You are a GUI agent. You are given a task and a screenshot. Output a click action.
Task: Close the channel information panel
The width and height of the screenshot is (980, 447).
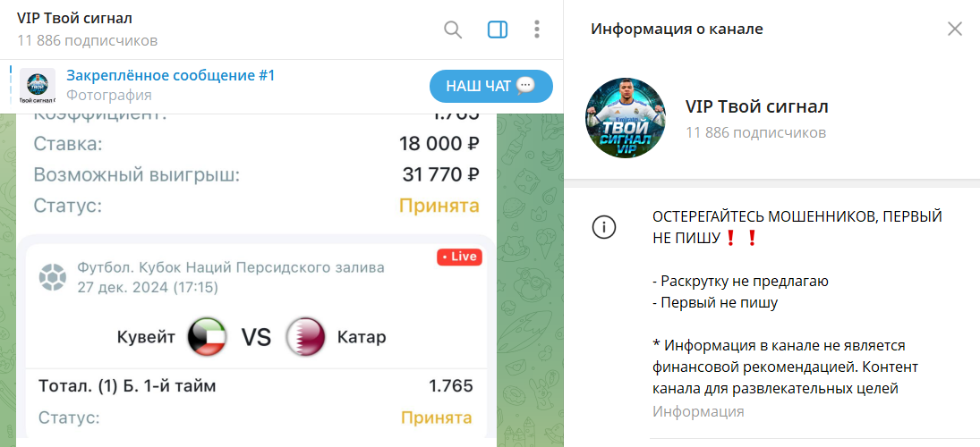tap(954, 29)
